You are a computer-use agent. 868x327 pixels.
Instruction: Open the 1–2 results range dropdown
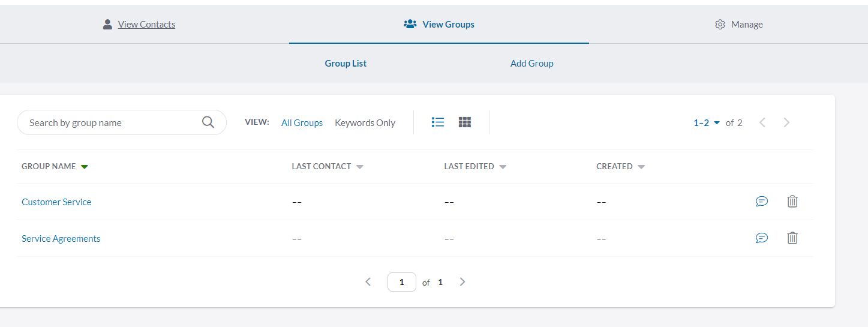(x=707, y=123)
